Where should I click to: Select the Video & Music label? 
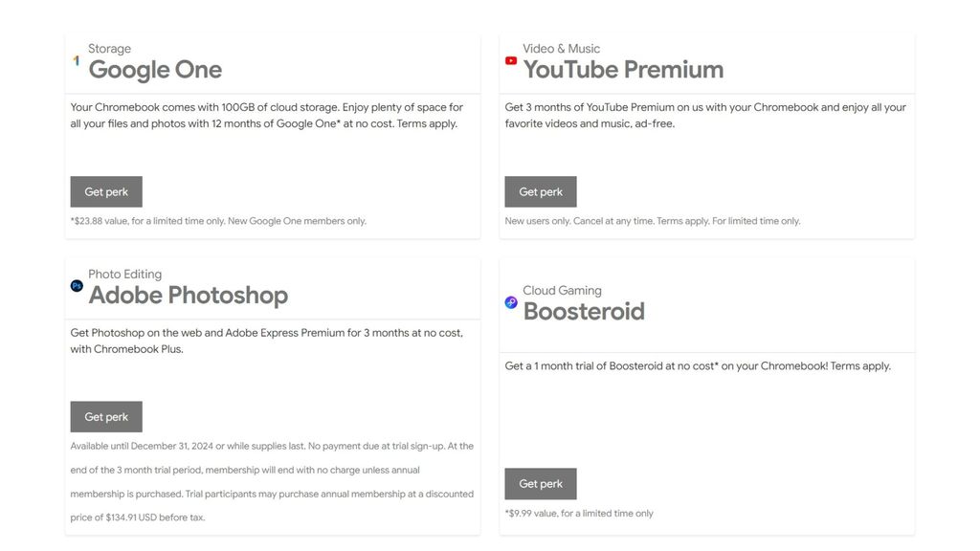coord(560,48)
